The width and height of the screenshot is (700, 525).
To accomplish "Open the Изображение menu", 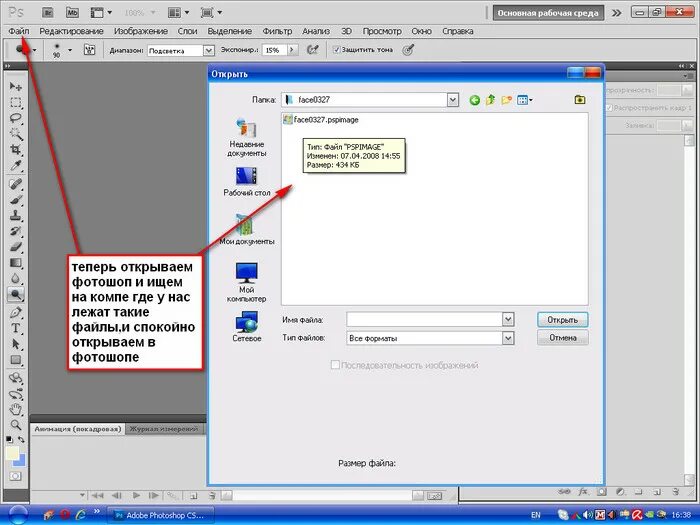I will [x=141, y=31].
